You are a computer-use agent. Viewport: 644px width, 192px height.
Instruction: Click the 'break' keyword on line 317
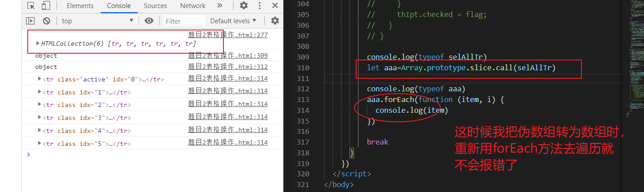click(x=378, y=142)
